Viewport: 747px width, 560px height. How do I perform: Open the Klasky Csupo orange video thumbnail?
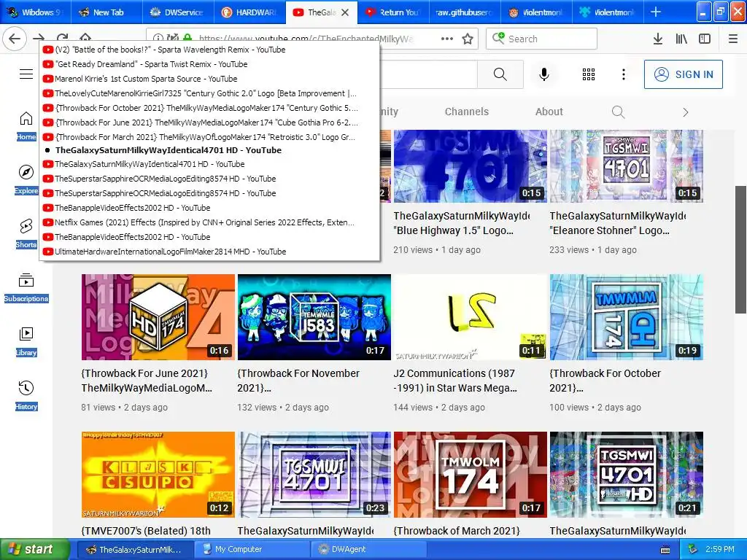(x=158, y=475)
